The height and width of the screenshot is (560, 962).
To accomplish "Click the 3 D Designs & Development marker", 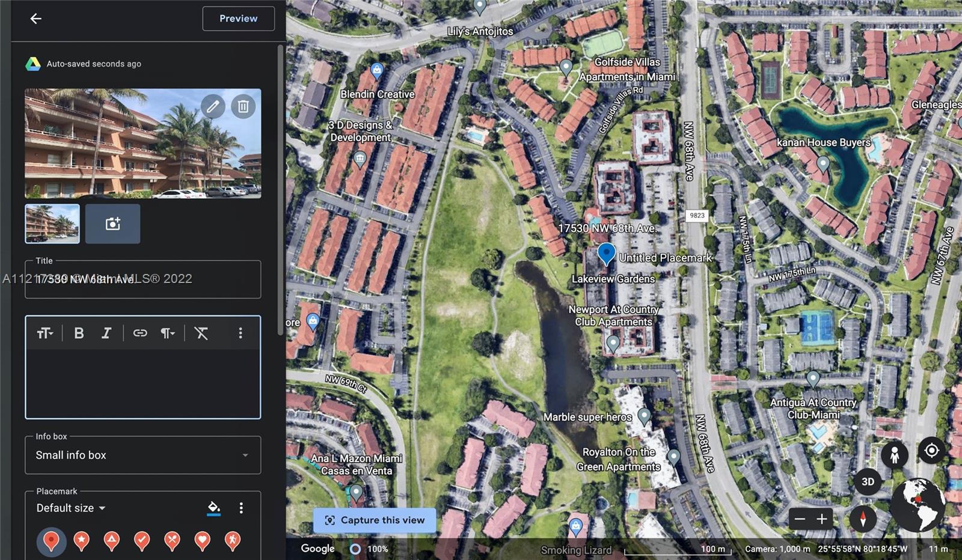I will [360, 159].
